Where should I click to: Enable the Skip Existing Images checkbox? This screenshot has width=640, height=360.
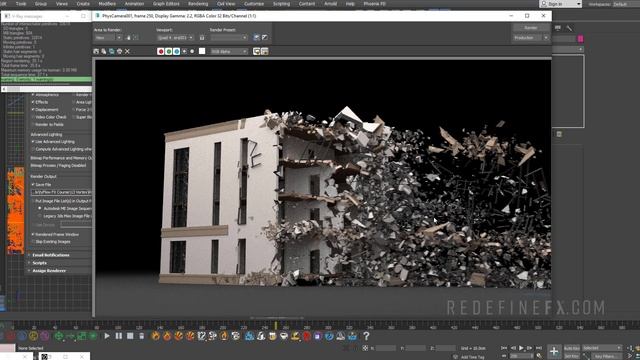pos(33,242)
